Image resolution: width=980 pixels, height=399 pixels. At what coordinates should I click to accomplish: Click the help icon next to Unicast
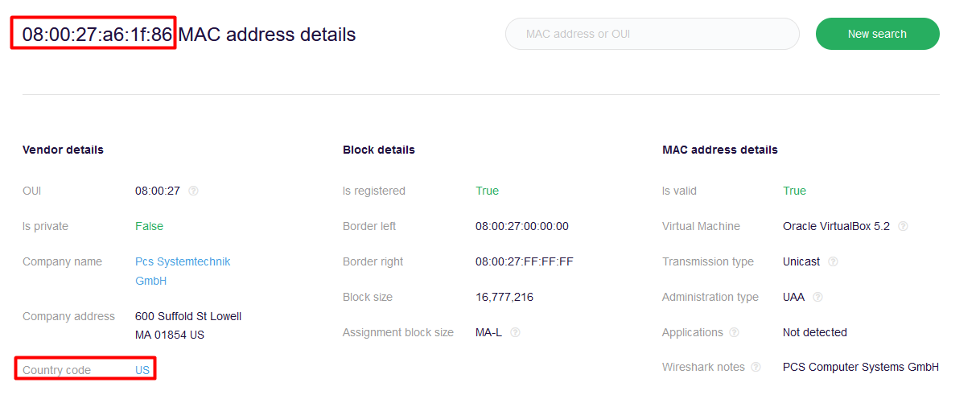point(833,262)
